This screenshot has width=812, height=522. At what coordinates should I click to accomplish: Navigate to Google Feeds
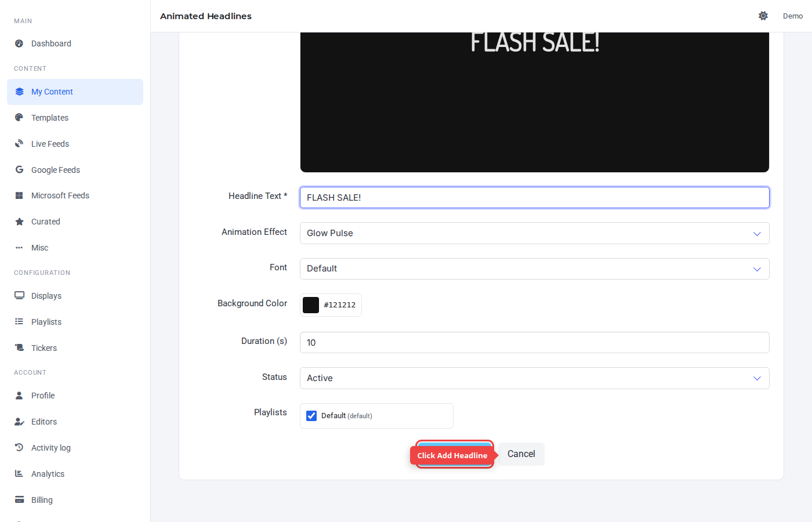tap(75, 170)
